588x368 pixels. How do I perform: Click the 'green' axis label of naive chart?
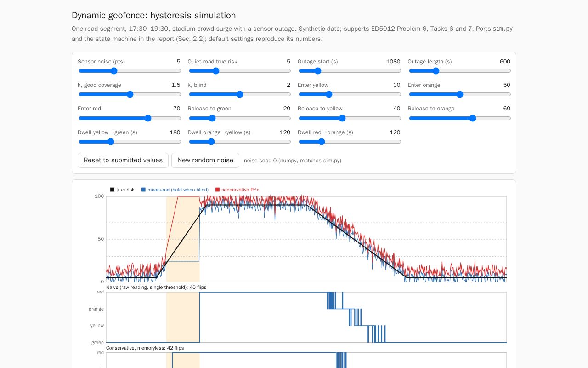[97, 342]
